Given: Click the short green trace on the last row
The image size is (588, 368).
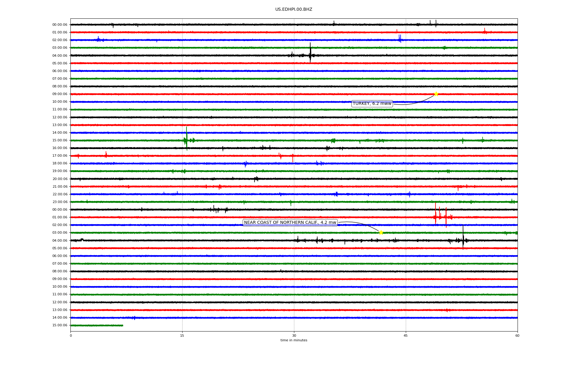Looking at the screenshot, I should coord(97,325).
